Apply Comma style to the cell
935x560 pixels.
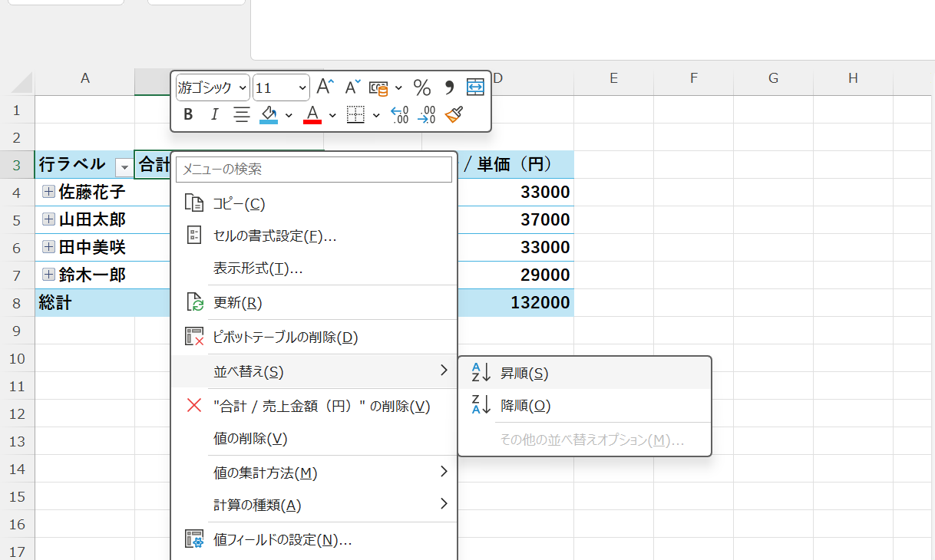[449, 87]
